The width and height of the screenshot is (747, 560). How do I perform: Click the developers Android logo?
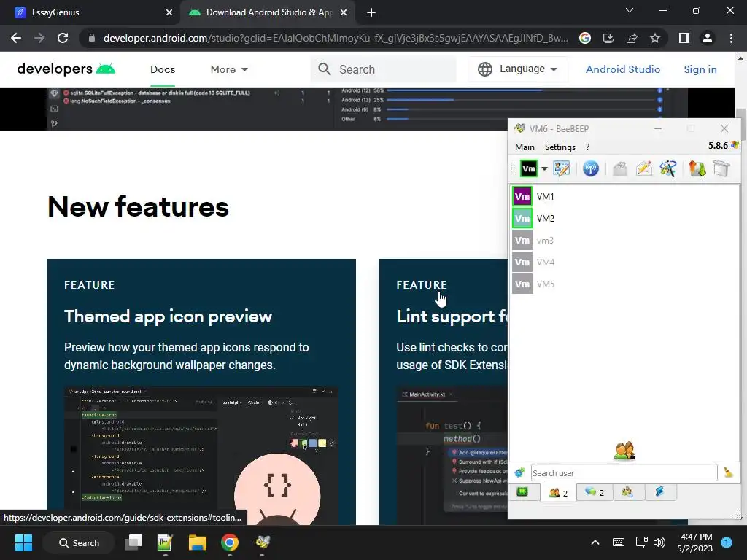pyautogui.click(x=66, y=69)
